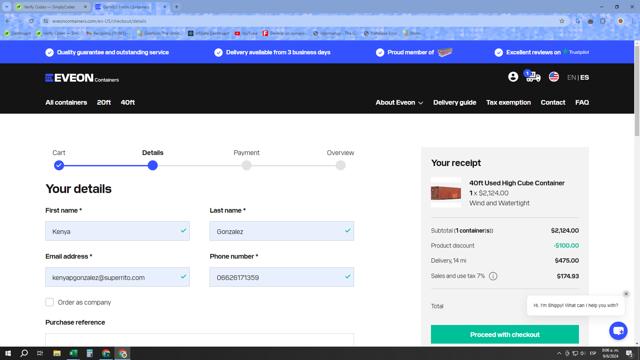Open the notifications center icon

[629, 353]
